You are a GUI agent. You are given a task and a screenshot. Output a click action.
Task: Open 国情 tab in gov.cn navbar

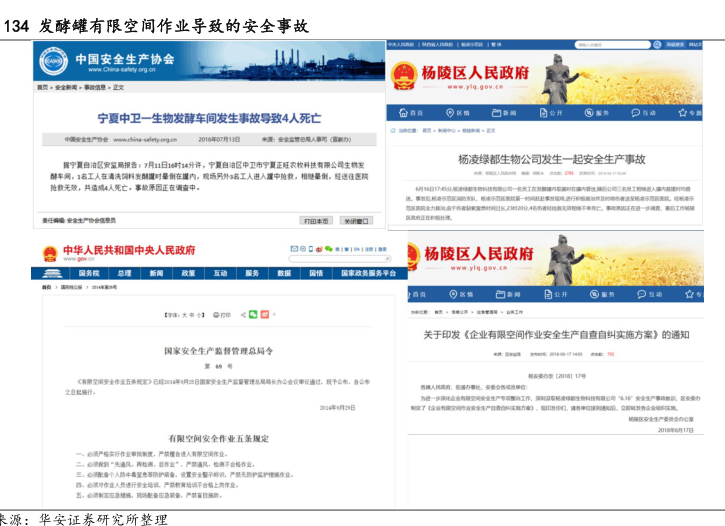(x=316, y=273)
